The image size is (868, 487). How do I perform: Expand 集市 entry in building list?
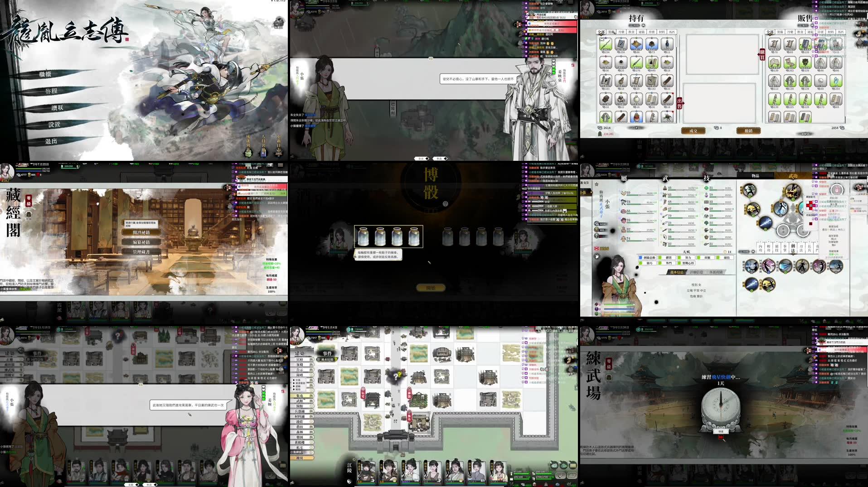click(x=302, y=396)
